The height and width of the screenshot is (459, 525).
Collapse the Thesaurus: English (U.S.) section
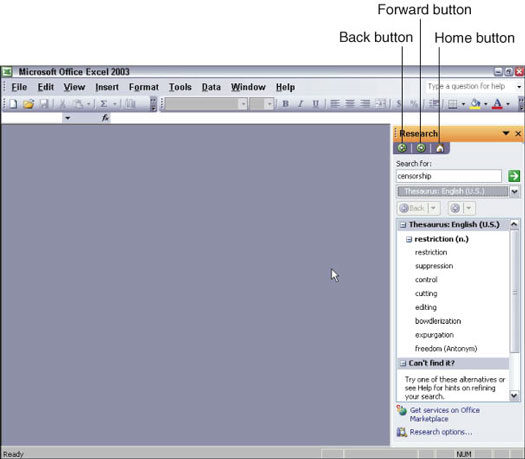pyautogui.click(x=403, y=225)
